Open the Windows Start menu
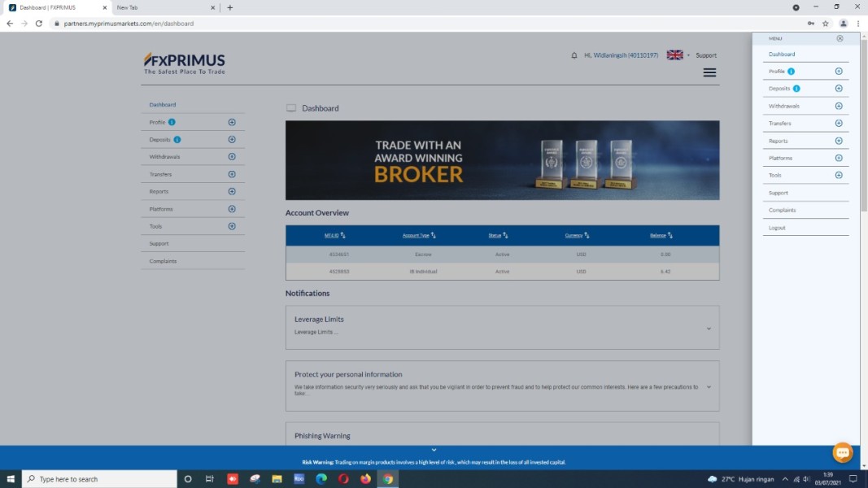 [11, 479]
